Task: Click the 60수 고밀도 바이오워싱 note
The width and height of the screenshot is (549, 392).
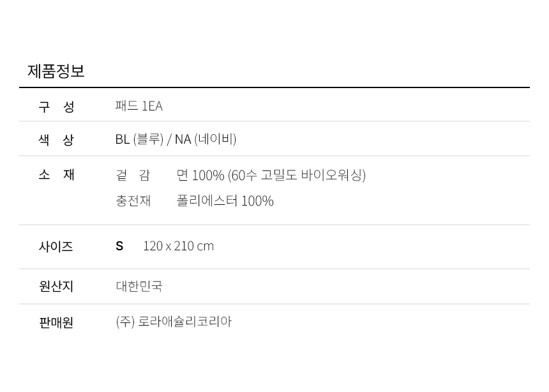Action: pyautogui.click(x=297, y=175)
